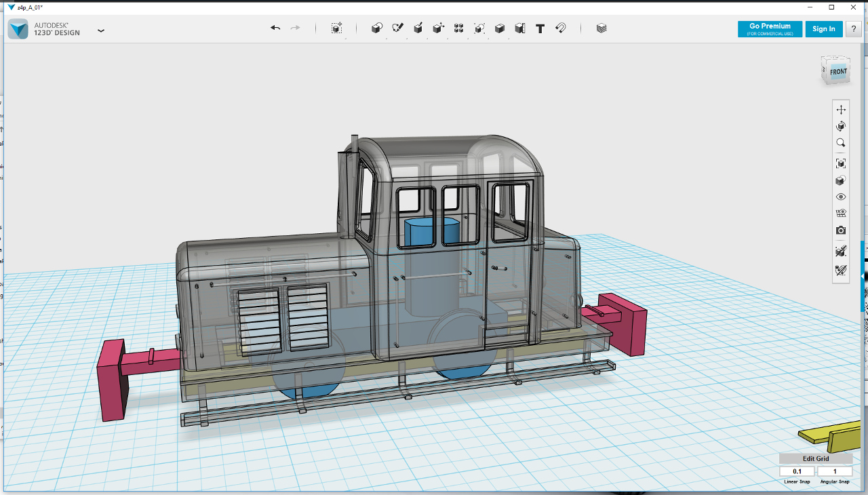Viewport: 868px width, 495px height.
Task: Select the Text tool
Action: point(540,28)
